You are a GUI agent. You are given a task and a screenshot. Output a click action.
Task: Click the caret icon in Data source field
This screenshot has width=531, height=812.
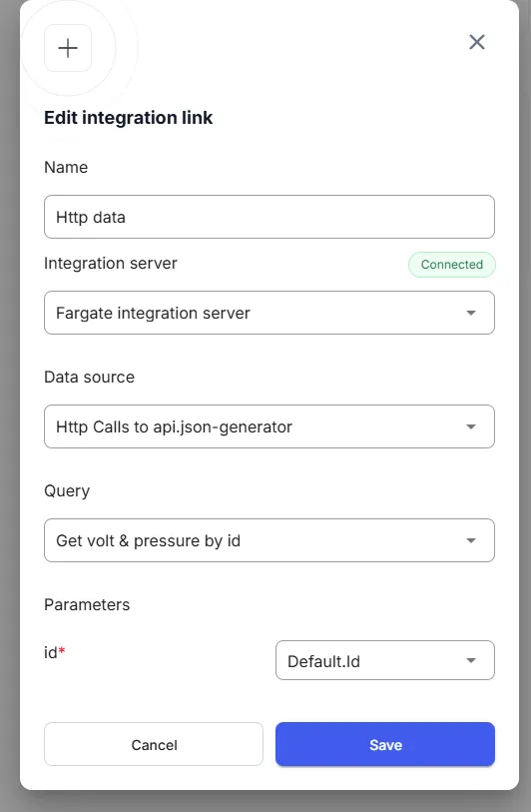(x=471, y=426)
